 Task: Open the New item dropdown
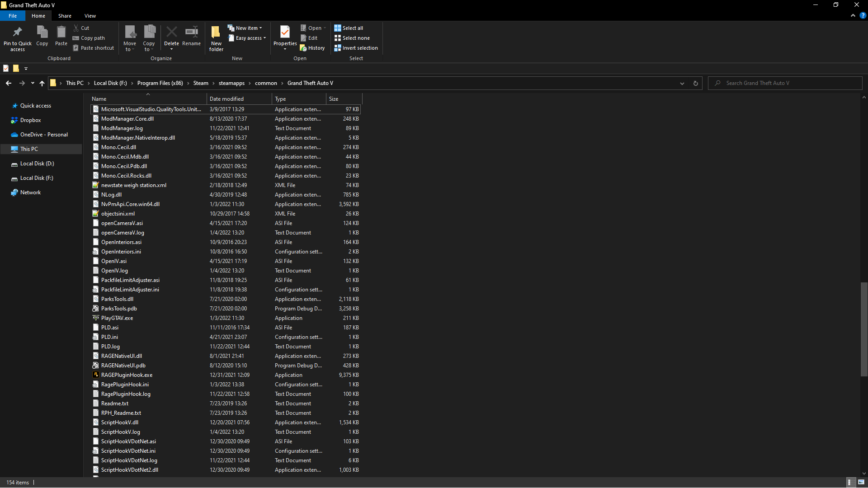point(245,28)
